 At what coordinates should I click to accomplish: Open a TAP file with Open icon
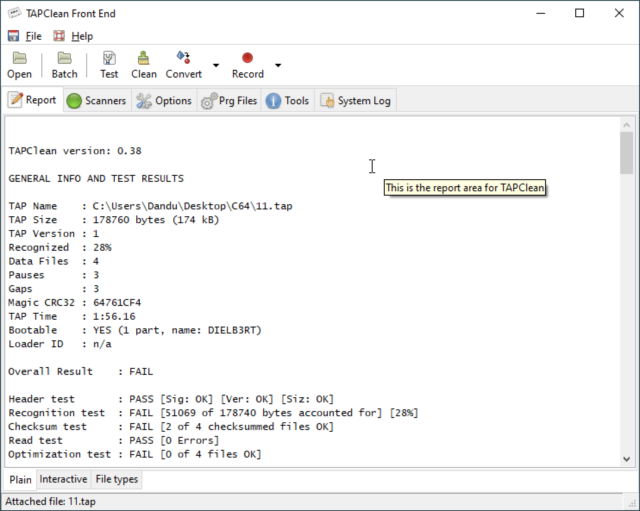tap(19, 58)
